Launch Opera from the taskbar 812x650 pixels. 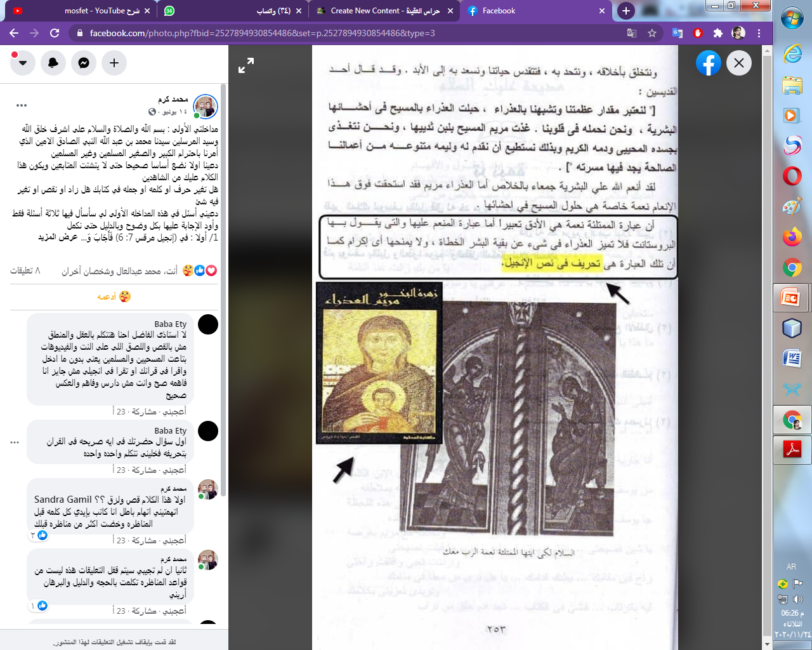pyautogui.click(x=792, y=176)
